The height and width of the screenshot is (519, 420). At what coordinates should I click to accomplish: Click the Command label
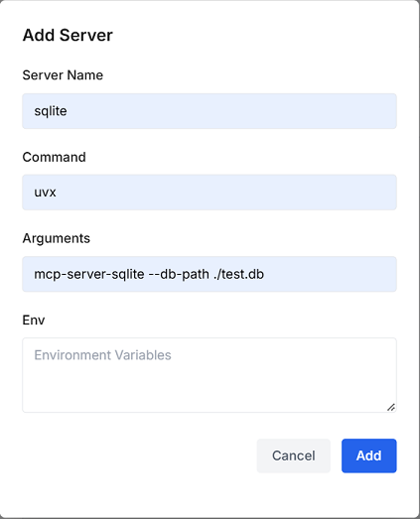[54, 157]
